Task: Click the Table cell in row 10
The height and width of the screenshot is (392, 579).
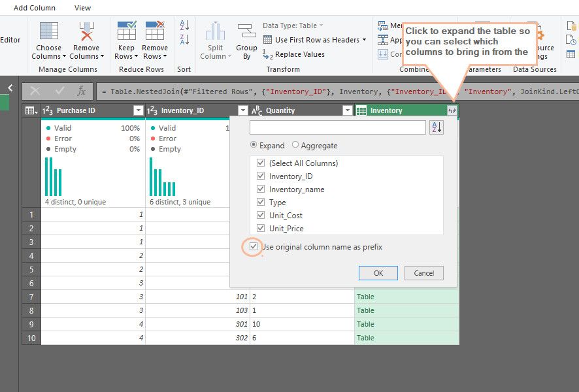Action: click(406, 338)
